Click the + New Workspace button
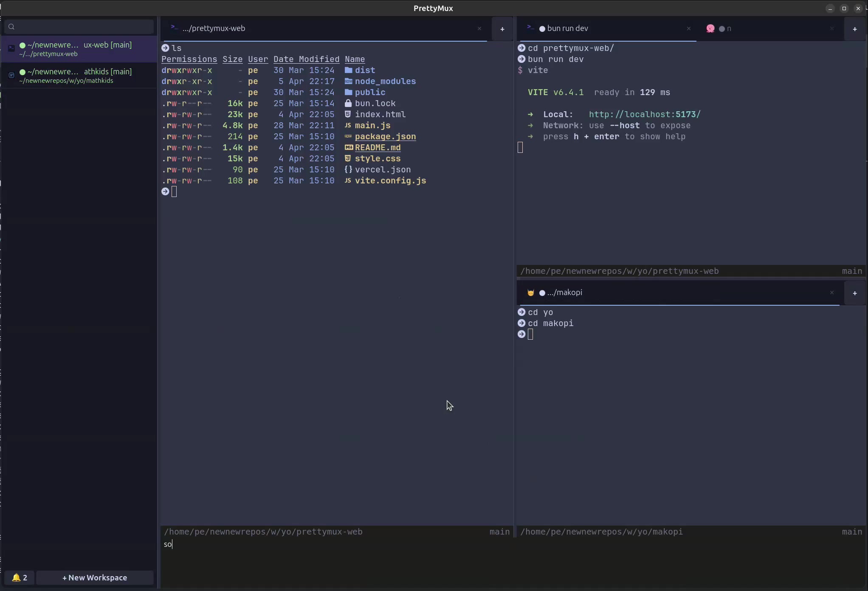 tap(95, 577)
